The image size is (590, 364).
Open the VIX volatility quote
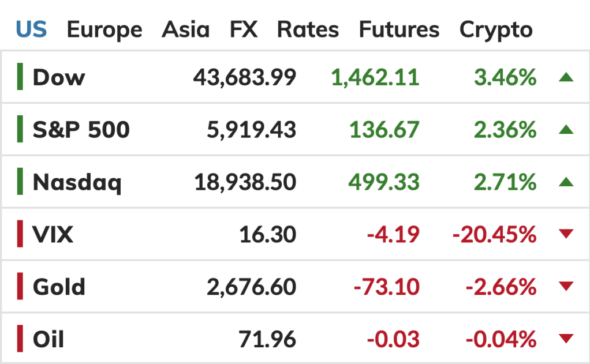53,235
